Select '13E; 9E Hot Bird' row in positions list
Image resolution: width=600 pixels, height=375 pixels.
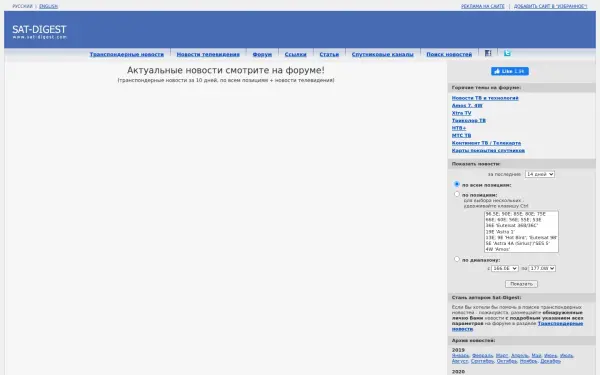(521, 238)
